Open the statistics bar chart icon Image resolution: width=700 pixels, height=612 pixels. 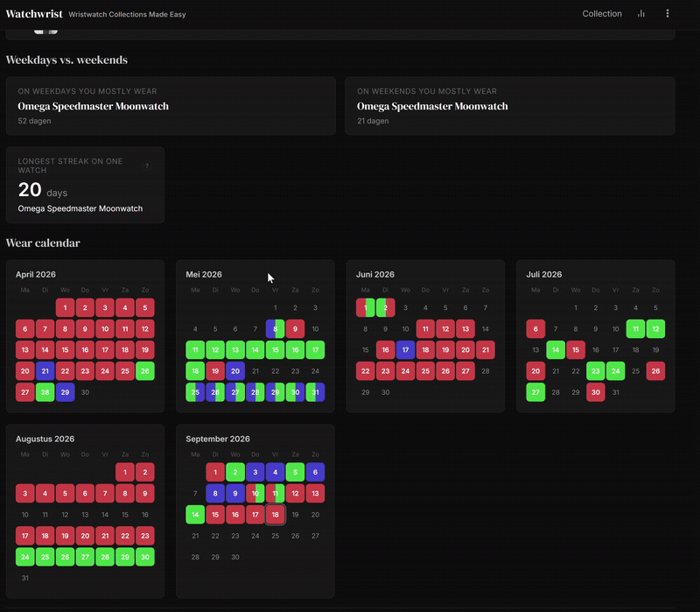pos(641,13)
